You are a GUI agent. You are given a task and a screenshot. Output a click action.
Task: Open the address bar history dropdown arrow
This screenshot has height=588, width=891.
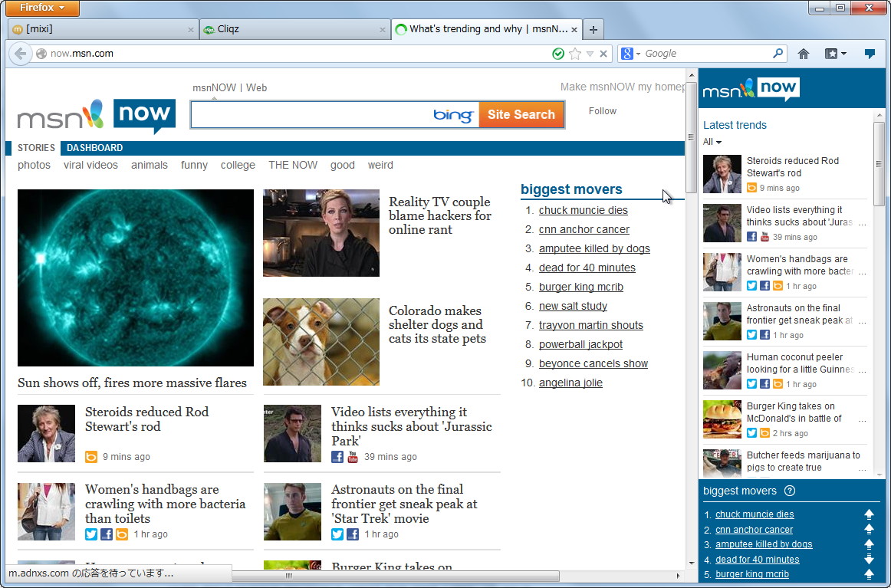pos(590,54)
